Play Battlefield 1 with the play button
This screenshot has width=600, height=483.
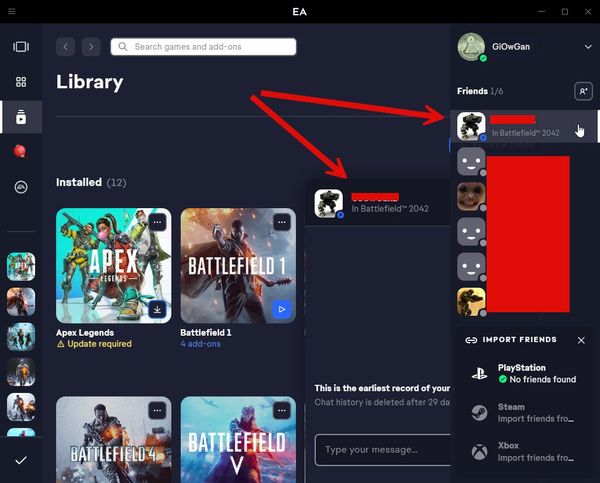tap(282, 309)
